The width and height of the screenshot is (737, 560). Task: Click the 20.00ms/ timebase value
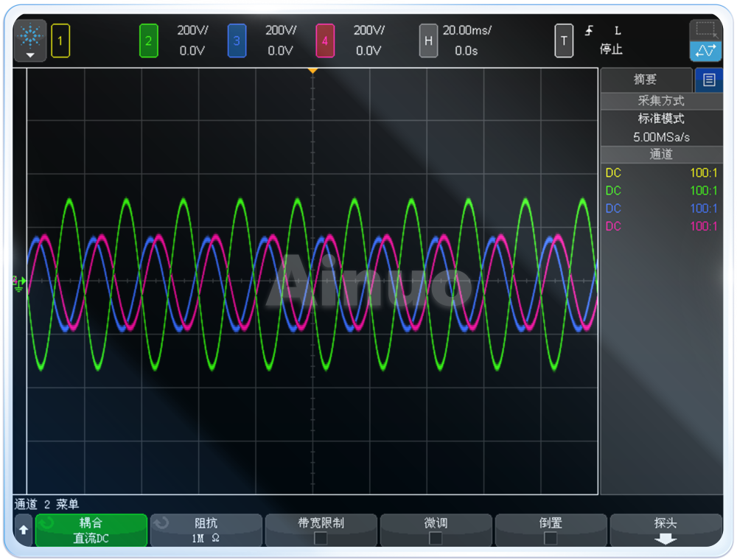(x=467, y=30)
